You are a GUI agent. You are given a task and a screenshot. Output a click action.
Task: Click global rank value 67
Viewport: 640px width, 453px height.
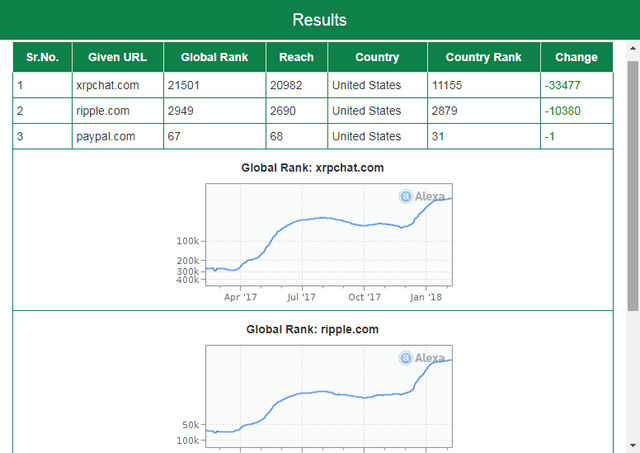click(174, 136)
